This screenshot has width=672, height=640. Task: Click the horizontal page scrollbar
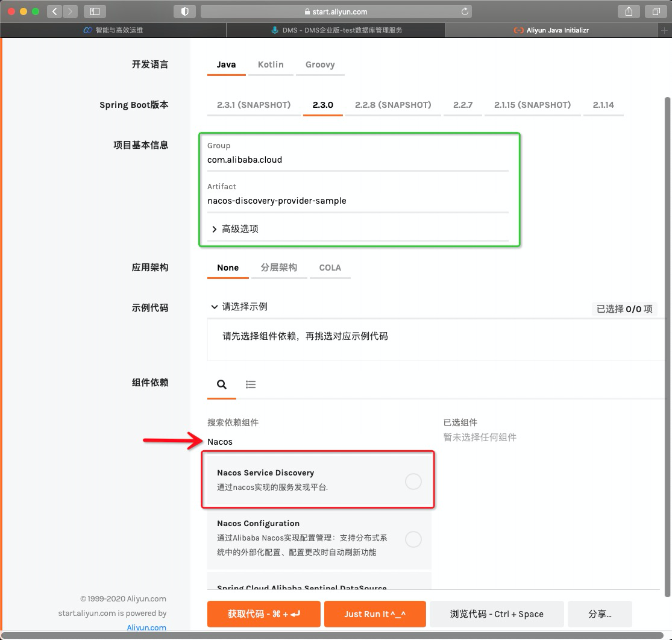(332, 635)
